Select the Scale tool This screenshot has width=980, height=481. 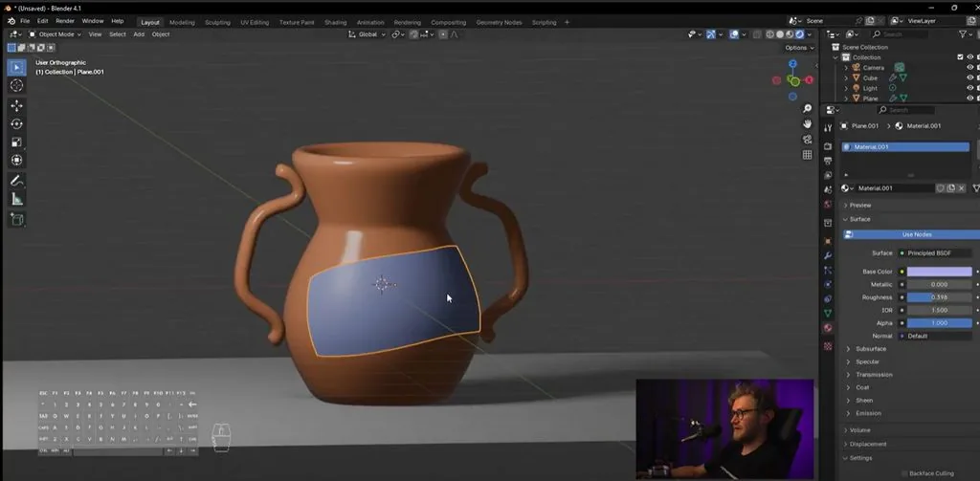[17, 142]
